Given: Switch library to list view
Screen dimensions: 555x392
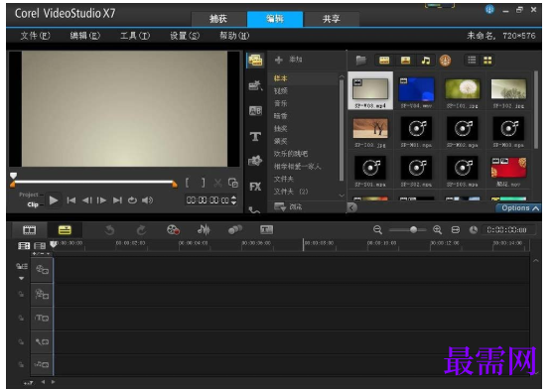Looking at the screenshot, I should pos(472,61).
